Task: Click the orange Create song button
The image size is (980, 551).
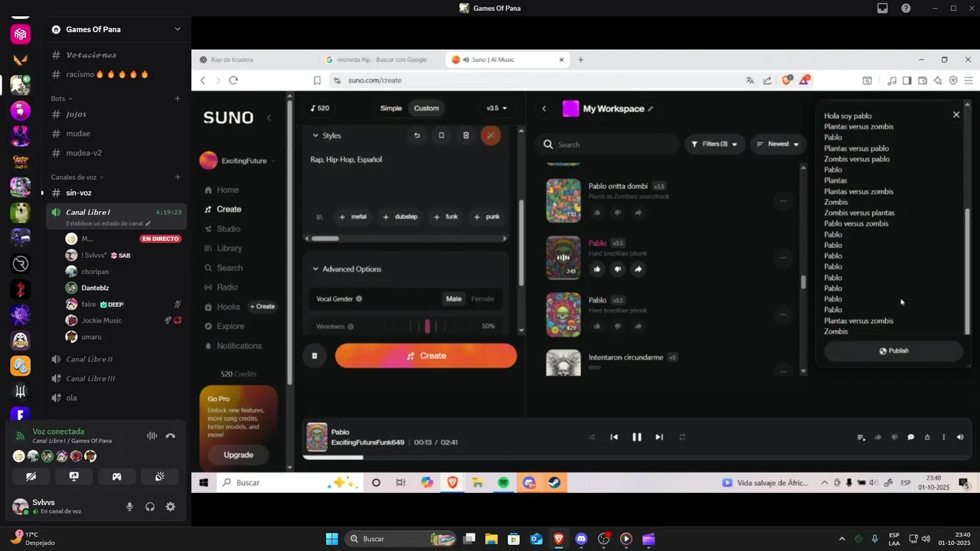Action: click(426, 356)
